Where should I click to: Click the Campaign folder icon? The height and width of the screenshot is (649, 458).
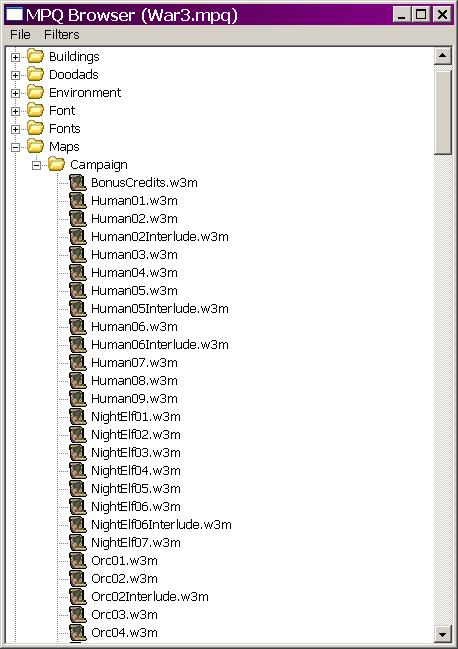coord(57,164)
